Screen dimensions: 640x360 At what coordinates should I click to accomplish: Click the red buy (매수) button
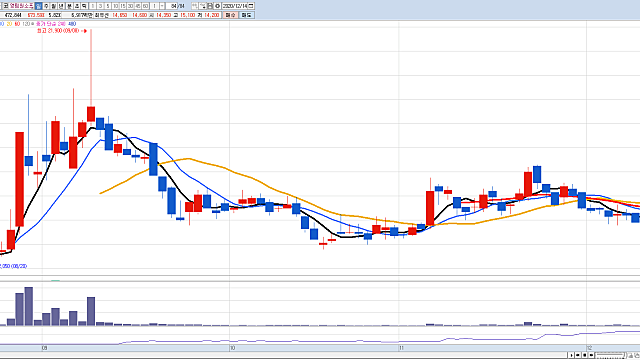point(230,15)
